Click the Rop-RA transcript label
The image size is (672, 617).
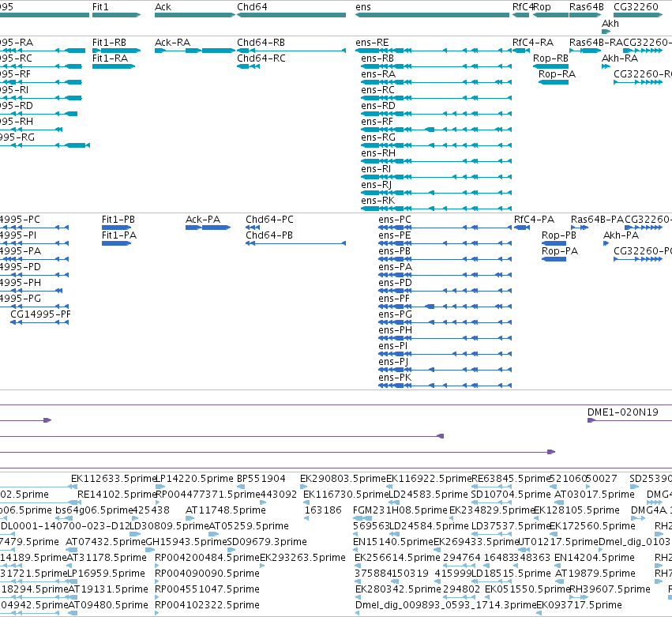(557, 74)
